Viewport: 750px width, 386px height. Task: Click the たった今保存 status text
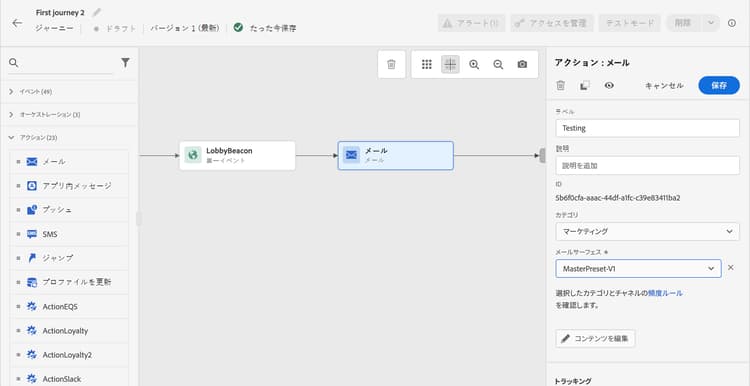point(273,28)
